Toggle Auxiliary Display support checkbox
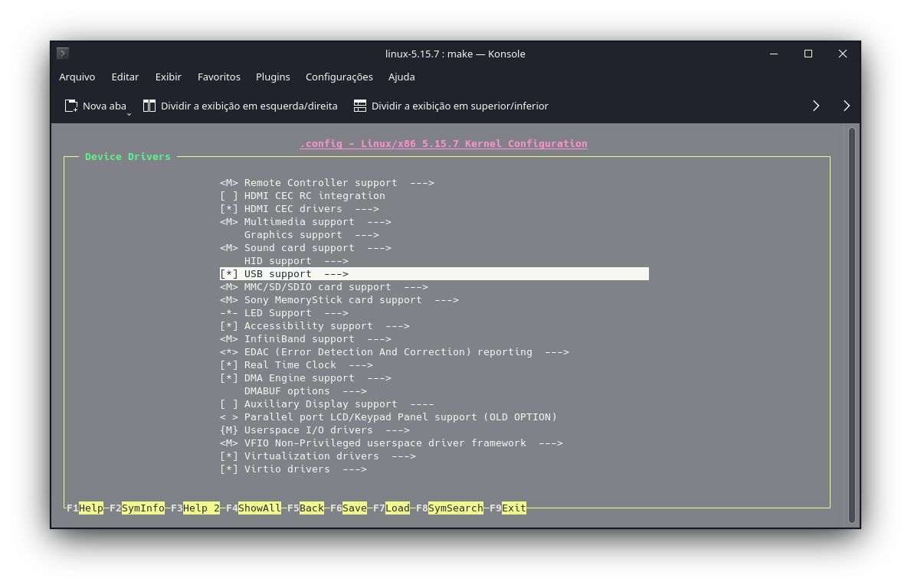The height and width of the screenshot is (588, 911). click(229, 404)
